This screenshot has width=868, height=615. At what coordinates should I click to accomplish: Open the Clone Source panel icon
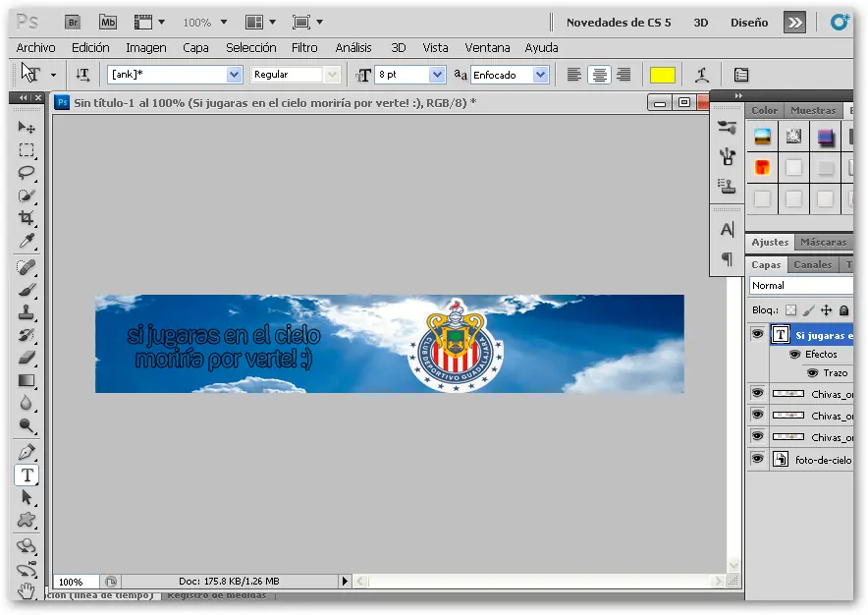point(727,186)
